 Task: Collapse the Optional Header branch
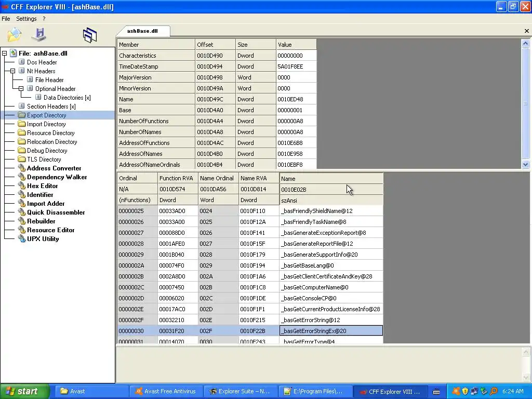21,88
